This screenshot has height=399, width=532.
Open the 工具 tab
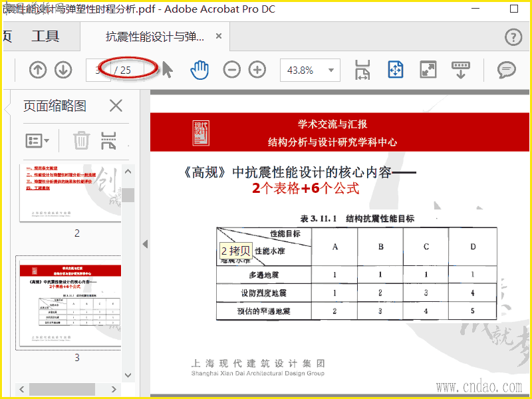click(45, 37)
